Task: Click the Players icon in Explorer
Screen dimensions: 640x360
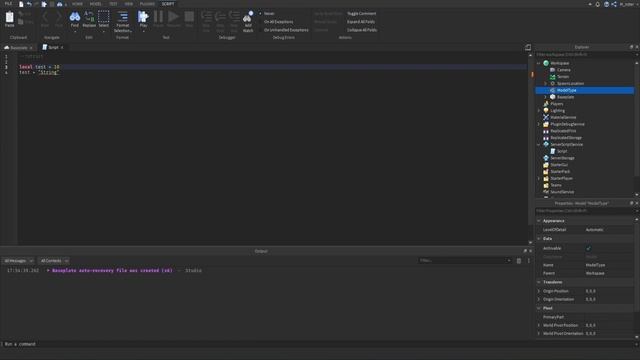Action: [x=546, y=104]
